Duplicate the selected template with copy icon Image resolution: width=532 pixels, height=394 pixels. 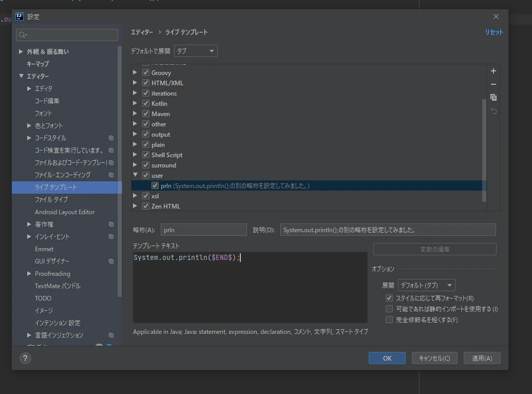493,98
